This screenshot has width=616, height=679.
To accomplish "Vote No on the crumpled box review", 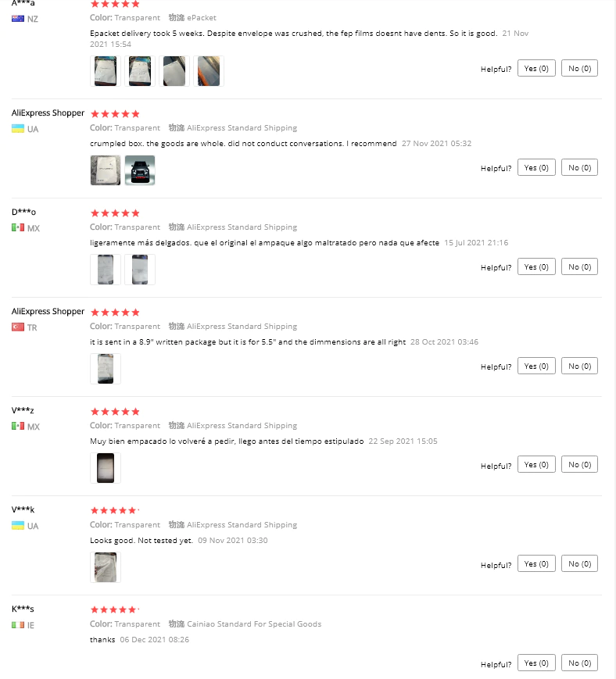I will (579, 167).
